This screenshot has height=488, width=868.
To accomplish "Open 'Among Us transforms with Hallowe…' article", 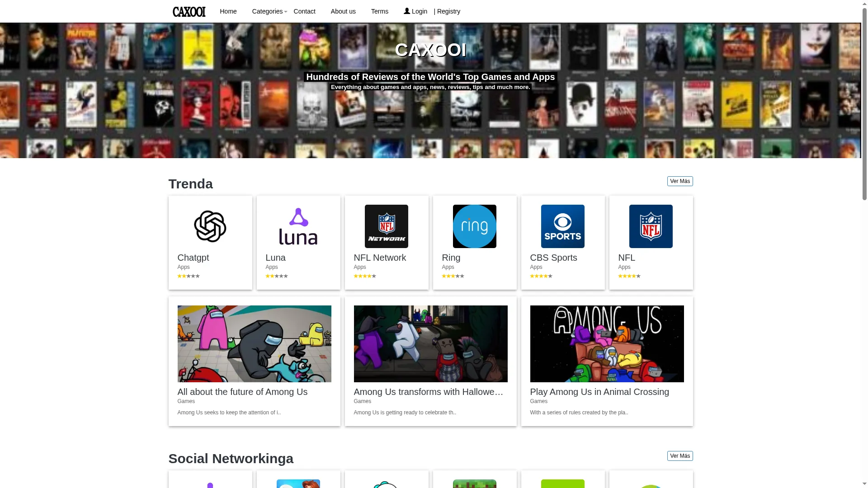I will coord(429,392).
